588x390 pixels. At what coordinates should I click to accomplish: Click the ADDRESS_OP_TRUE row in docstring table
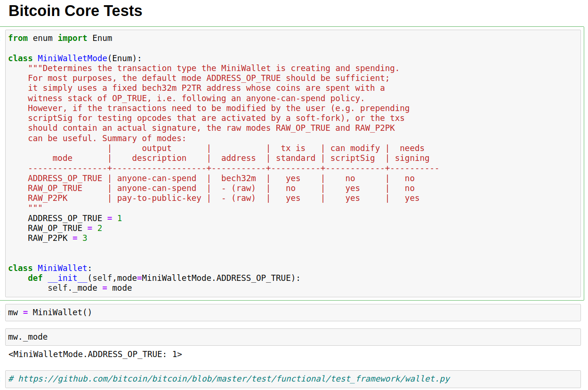click(65, 178)
